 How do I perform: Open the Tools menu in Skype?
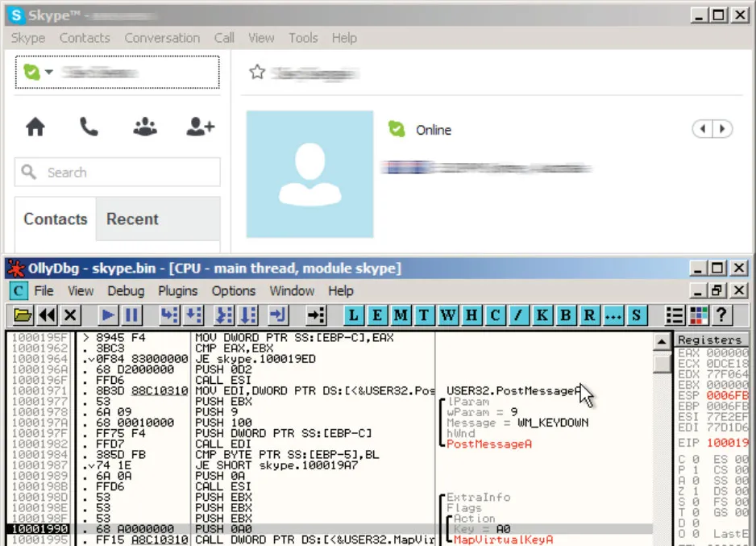coord(303,38)
